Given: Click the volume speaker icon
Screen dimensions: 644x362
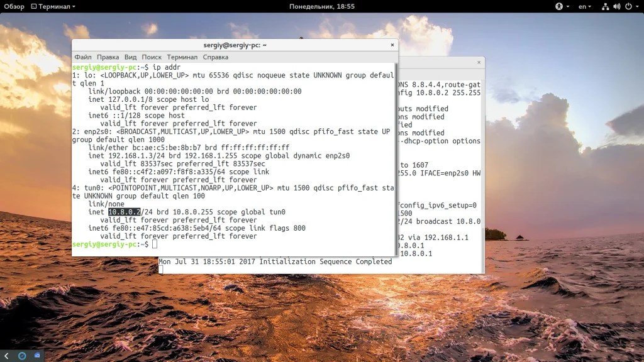Looking at the screenshot, I should click(x=616, y=6).
